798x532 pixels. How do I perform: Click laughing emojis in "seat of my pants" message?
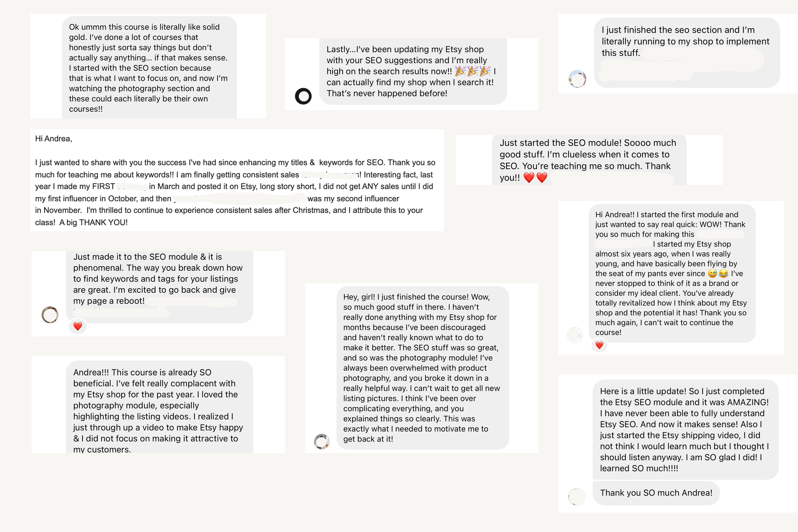pos(718,273)
